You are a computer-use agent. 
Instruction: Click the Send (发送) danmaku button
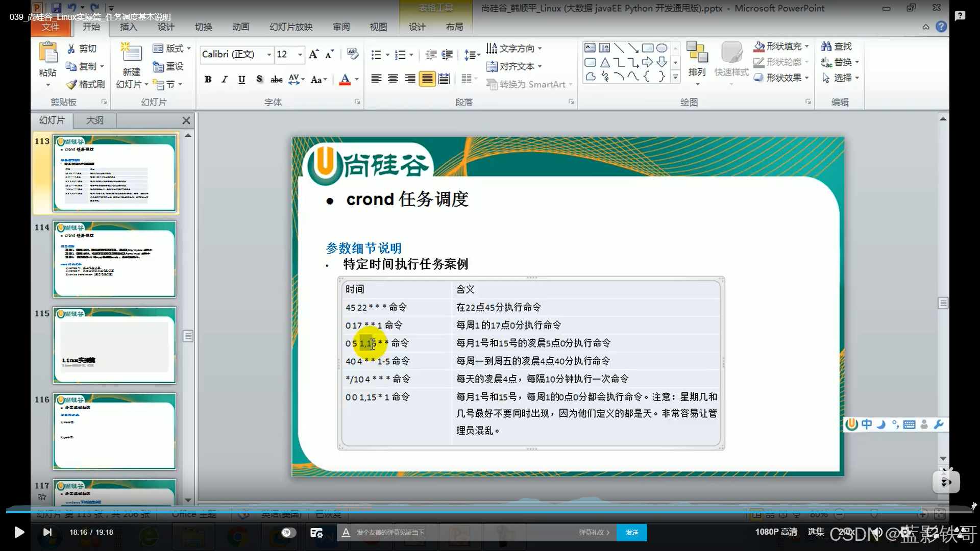point(632,532)
